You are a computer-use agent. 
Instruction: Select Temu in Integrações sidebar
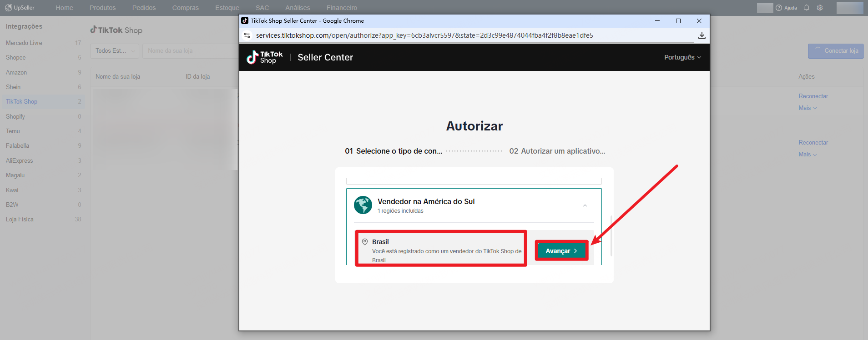click(43, 131)
